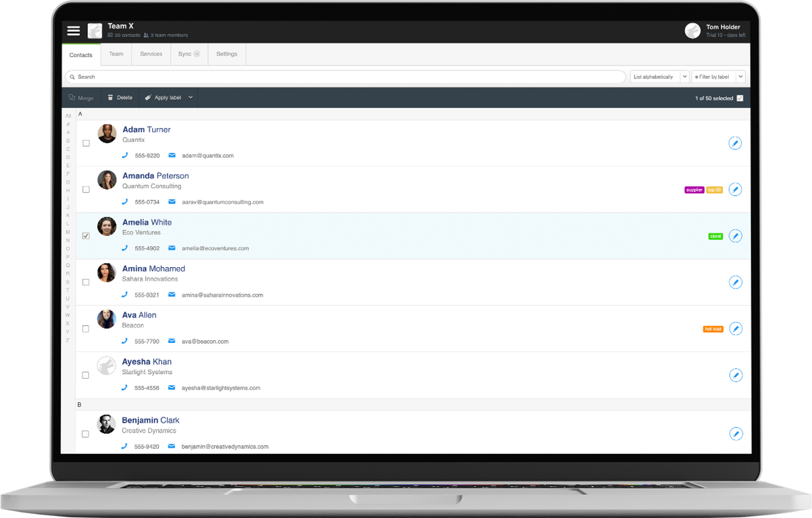Uncheck the Amelia White checkbox
Viewport: 812px width, 518px height.
tap(86, 236)
